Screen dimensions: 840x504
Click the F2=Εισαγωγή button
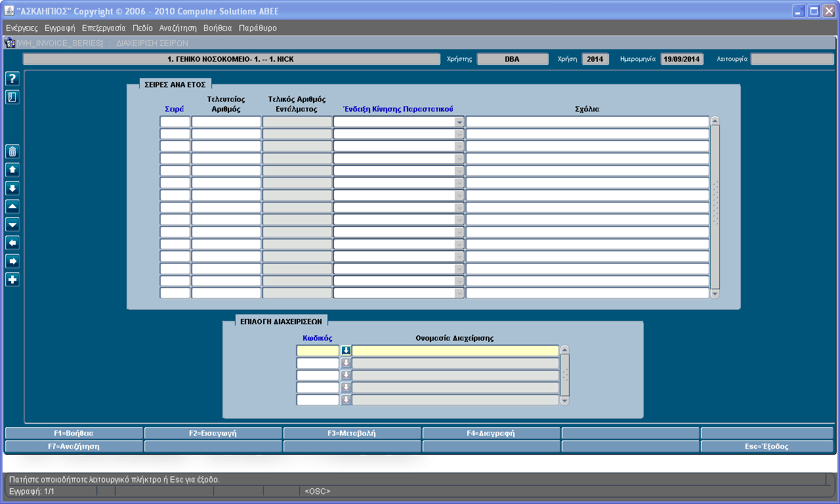pos(213,433)
